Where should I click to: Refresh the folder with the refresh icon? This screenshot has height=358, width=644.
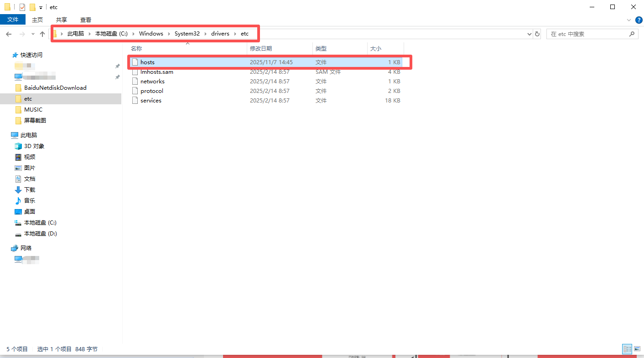point(537,34)
